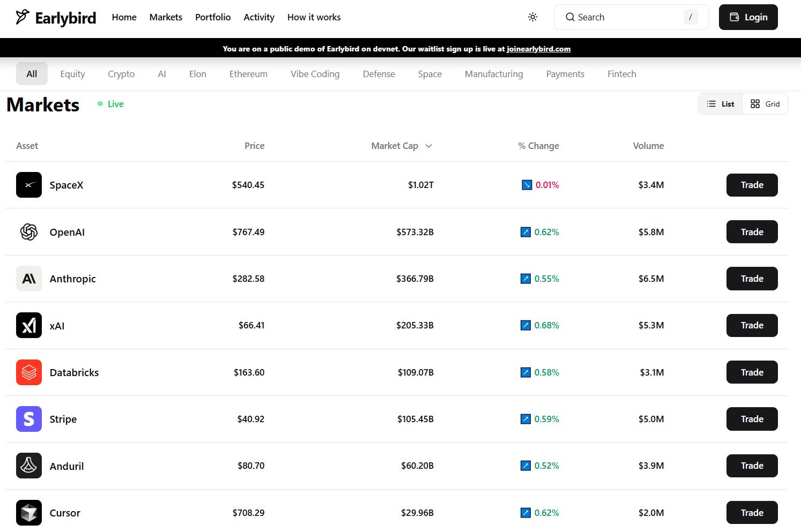Click the Earlybird bird logo
This screenshot has height=532, width=801.
click(23, 17)
